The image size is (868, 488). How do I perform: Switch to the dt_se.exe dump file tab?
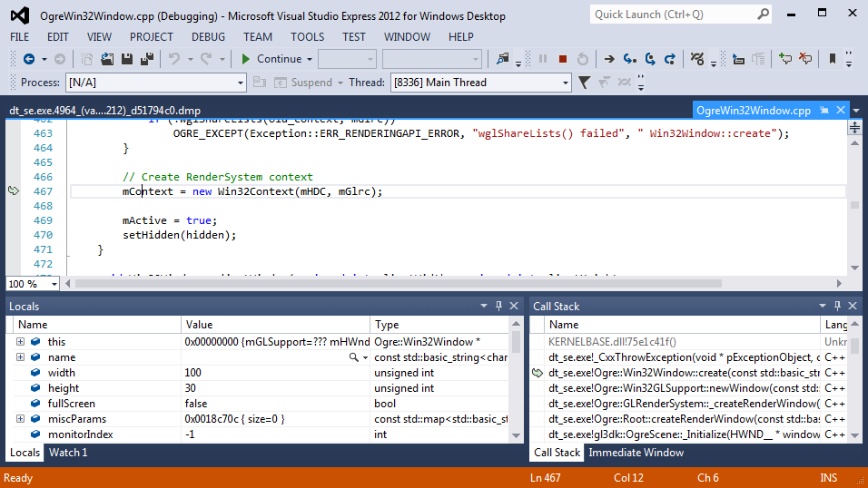click(104, 111)
